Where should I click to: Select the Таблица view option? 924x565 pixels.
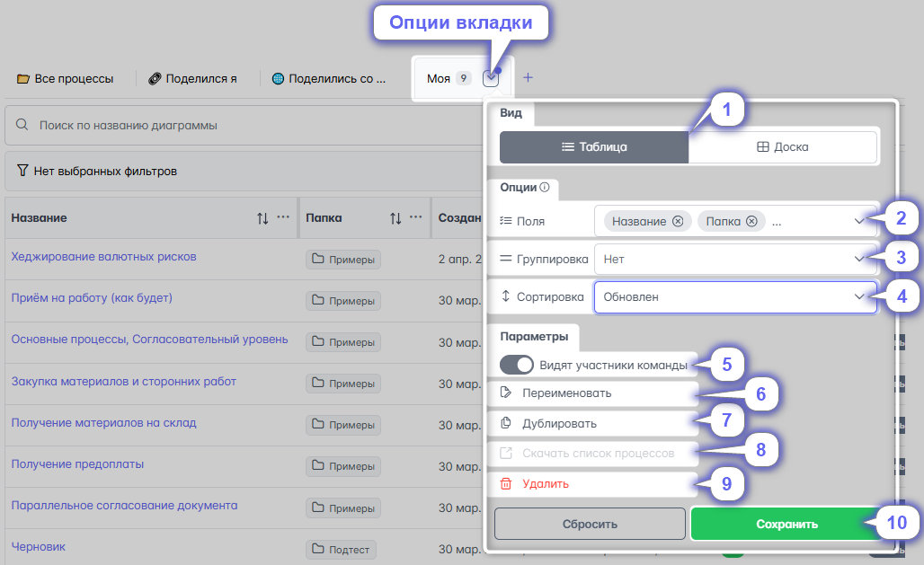pos(594,146)
